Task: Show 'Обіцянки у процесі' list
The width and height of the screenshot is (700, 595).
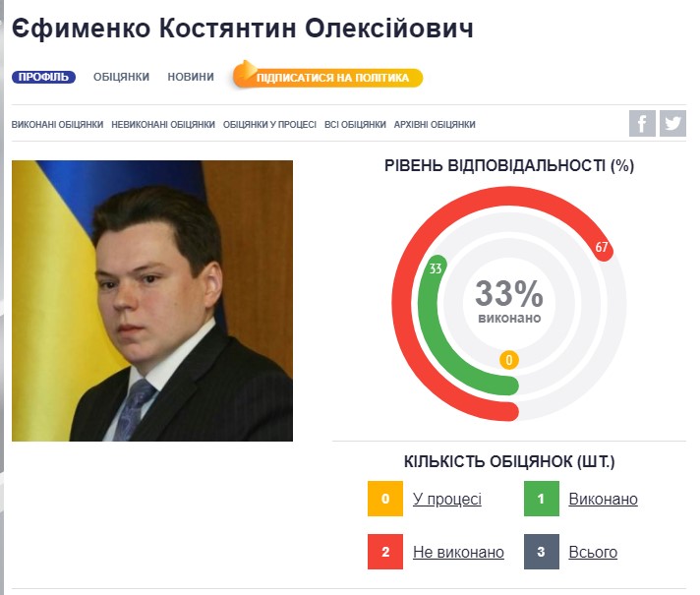Action: coord(269,125)
